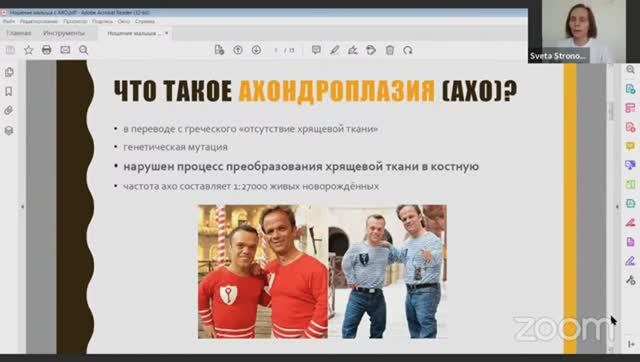Viewport: 640px width, 362px height.
Task: Click the АХОНДРОПЛАЗИЯ heading word
Action: [x=336, y=91]
